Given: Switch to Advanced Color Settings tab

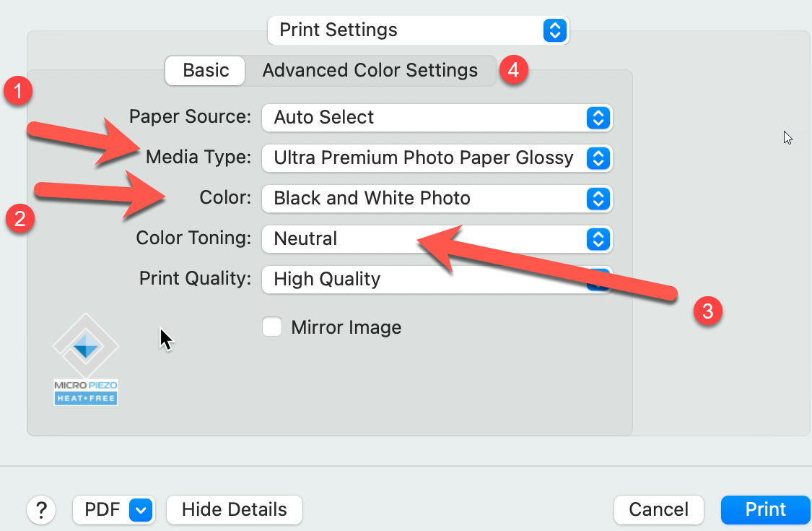Looking at the screenshot, I should coord(370,70).
